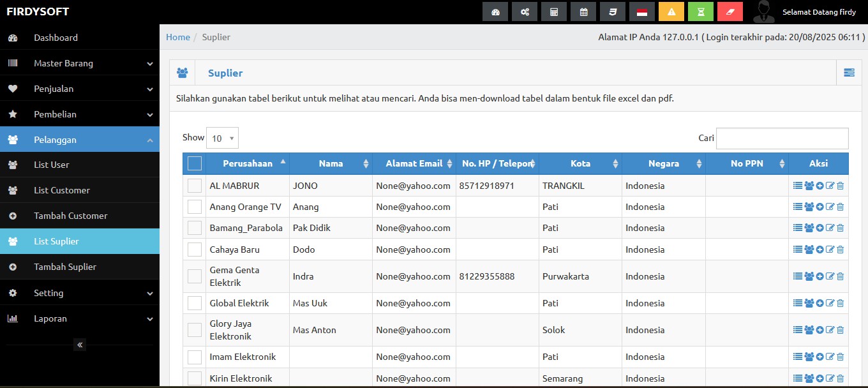Expand the Master Barang sidebar menu

[80, 63]
